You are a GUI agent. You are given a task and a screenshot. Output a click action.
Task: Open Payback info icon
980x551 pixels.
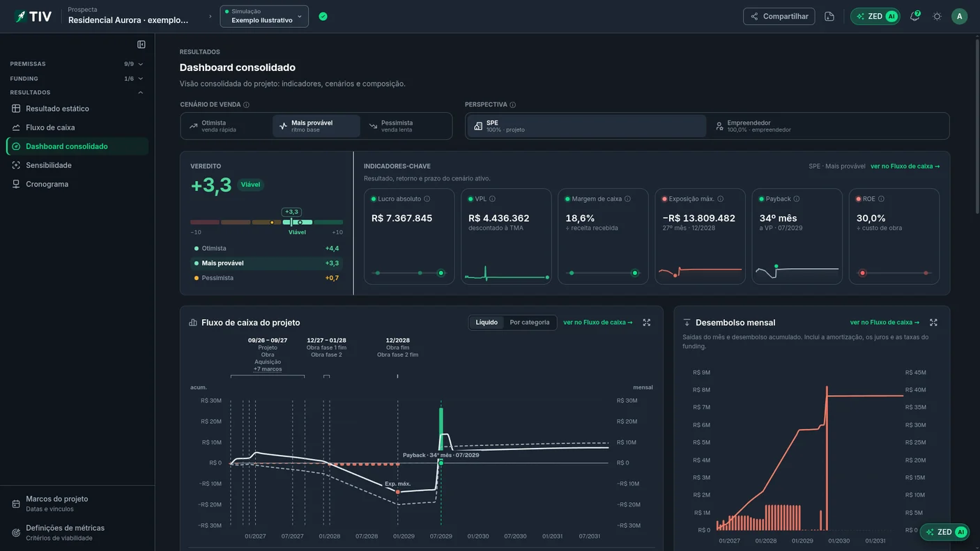pyautogui.click(x=797, y=199)
